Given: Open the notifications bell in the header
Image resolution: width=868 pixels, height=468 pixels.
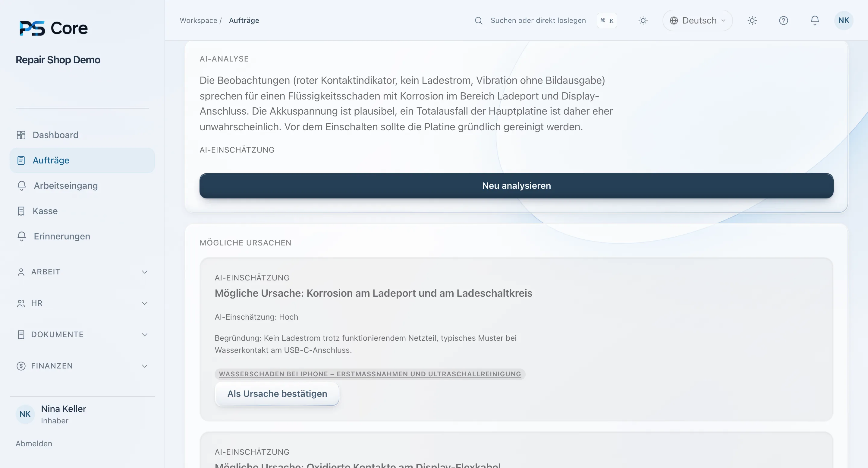Looking at the screenshot, I should click(x=815, y=21).
